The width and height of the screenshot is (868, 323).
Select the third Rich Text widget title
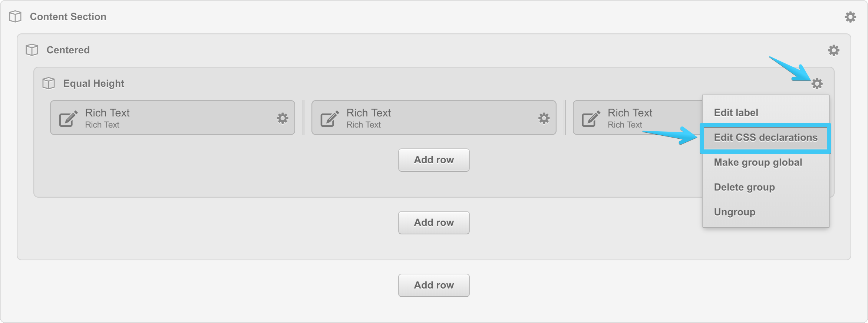coord(630,113)
